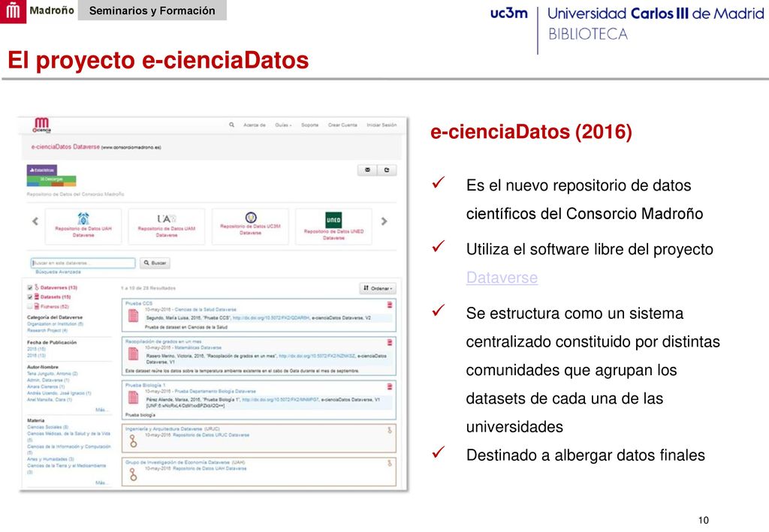Click the Madroño red logo on the slide header
769x532 pixels.
[14, 11]
